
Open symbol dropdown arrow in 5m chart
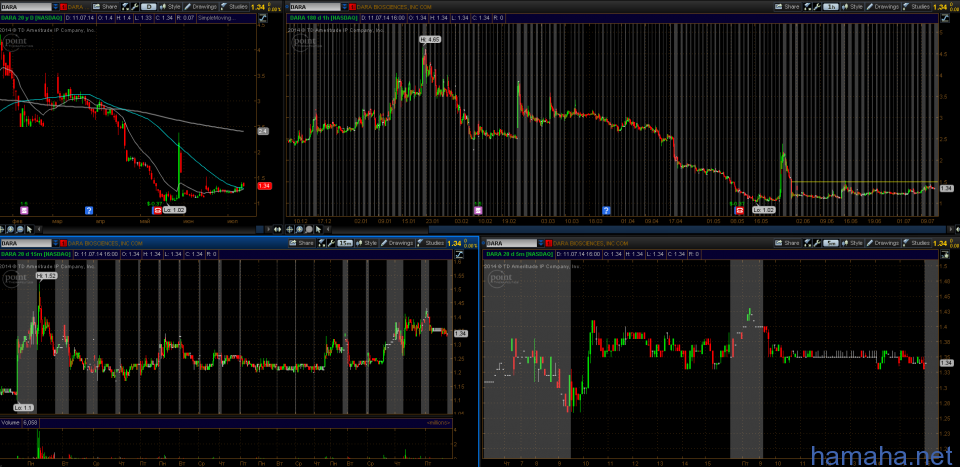pos(541,244)
